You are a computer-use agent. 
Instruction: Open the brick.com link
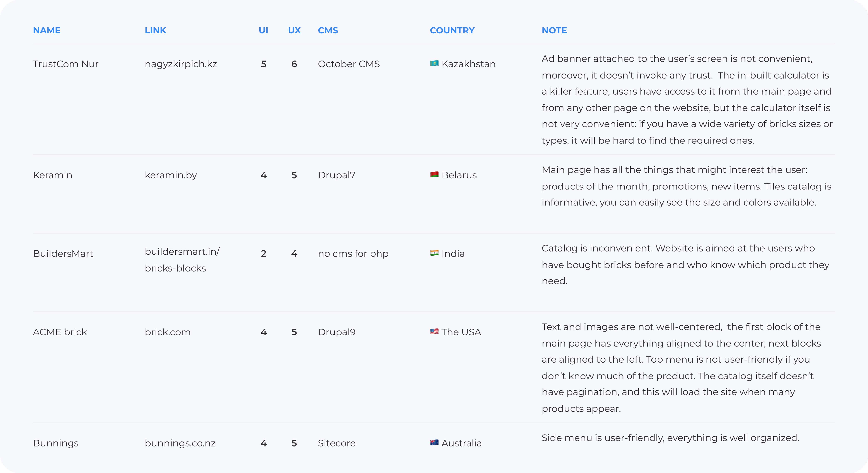click(167, 332)
